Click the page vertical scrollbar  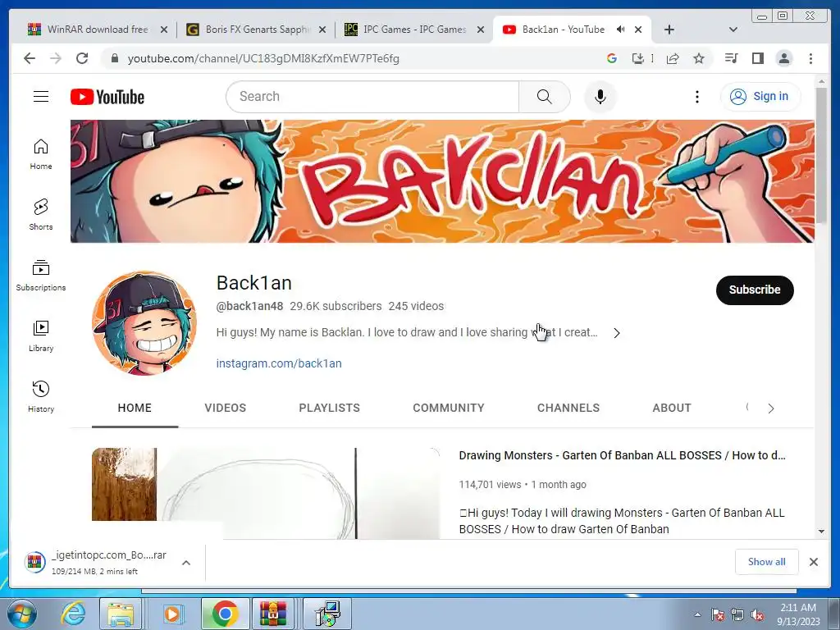pos(821,155)
